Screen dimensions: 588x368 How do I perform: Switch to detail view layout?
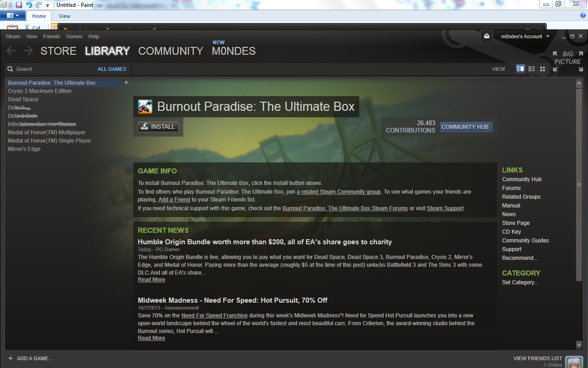520,69
